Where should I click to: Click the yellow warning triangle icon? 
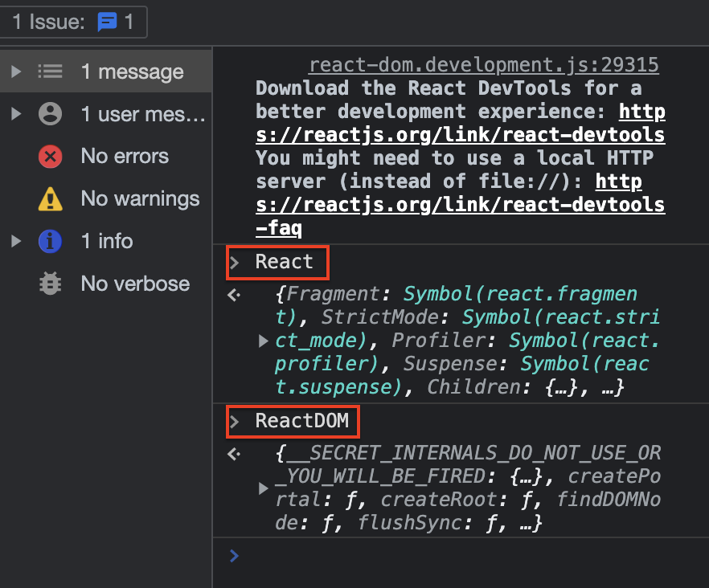(x=50, y=199)
